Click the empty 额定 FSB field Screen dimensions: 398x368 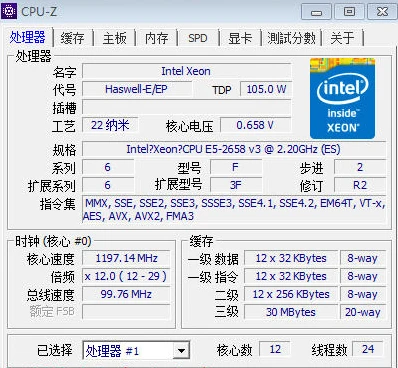(x=126, y=312)
